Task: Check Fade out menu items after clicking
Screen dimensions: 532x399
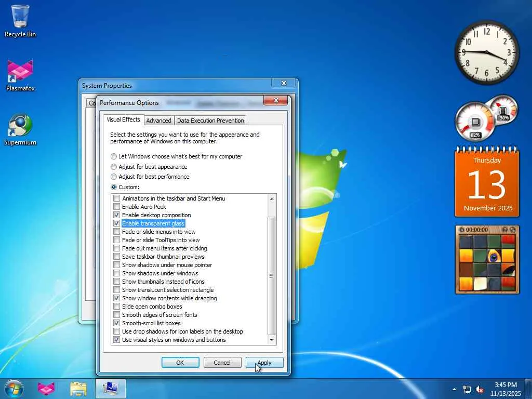Action: click(x=117, y=248)
